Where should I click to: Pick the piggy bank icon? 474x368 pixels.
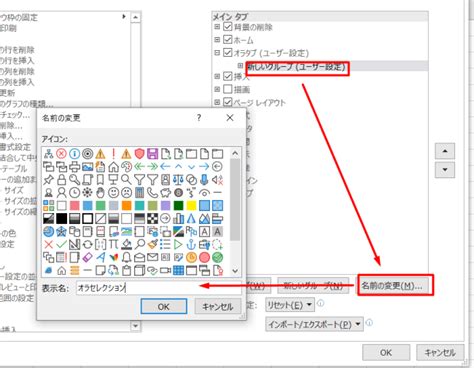pyautogui.click(x=165, y=192)
